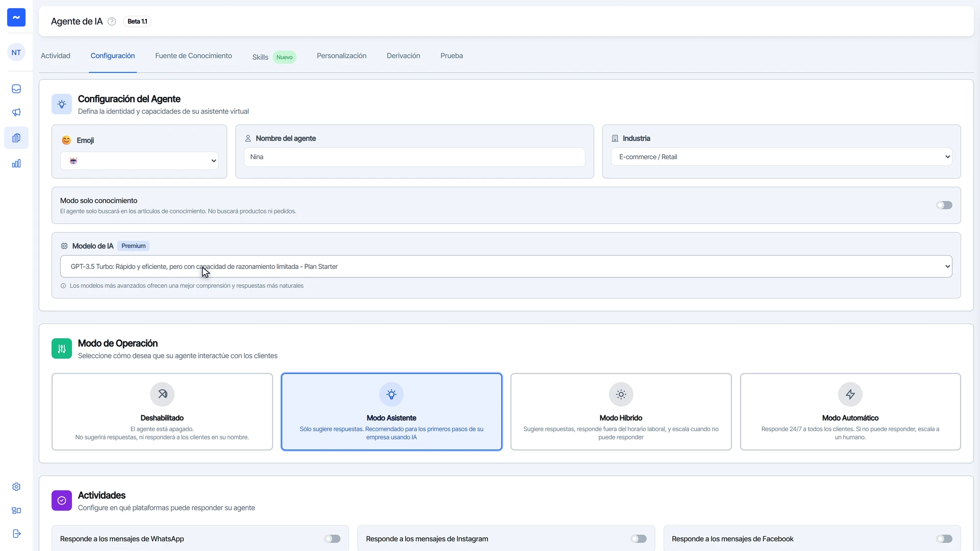Click the Nombre del agente field containing Nina
Screen dimensions: 980x551
tap(414, 157)
